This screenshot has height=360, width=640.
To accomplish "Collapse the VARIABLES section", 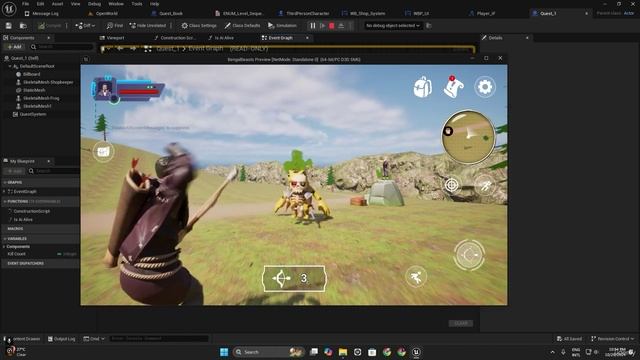I will click(x=4, y=238).
